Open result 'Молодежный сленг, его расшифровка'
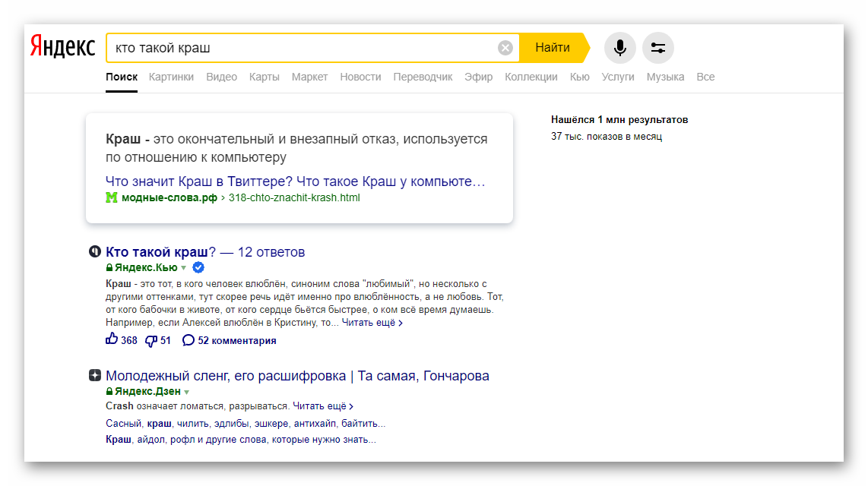Image resolution: width=868 pixels, height=486 pixels. tap(297, 376)
